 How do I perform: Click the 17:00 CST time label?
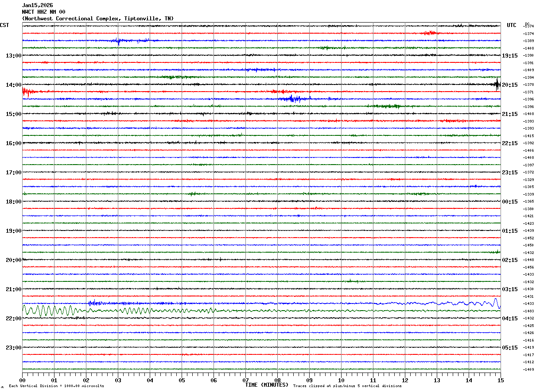[14, 173]
